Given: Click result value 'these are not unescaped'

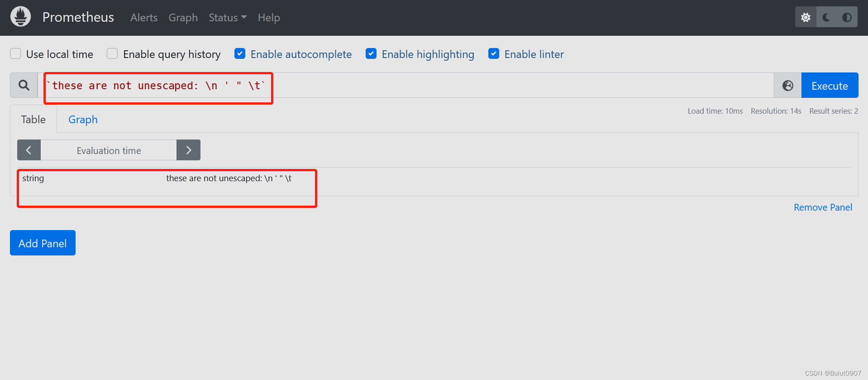Looking at the screenshot, I should 229,178.
